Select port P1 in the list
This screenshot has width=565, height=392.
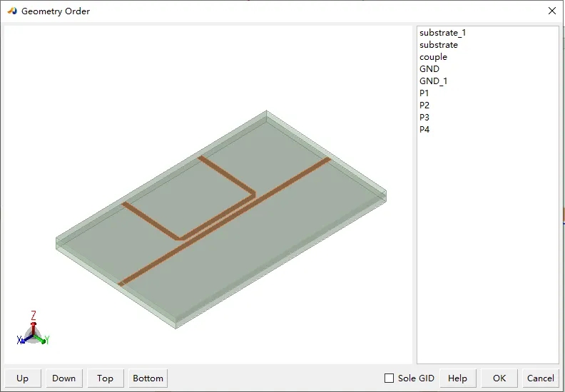tap(424, 93)
